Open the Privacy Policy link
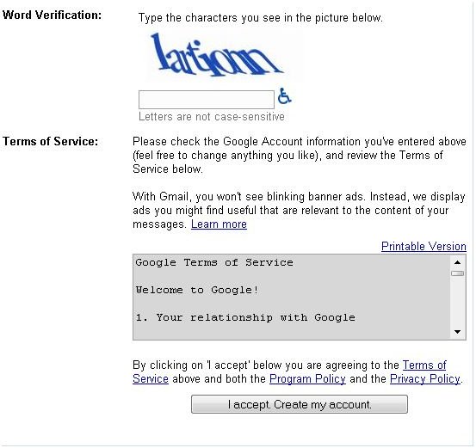 click(425, 379)
